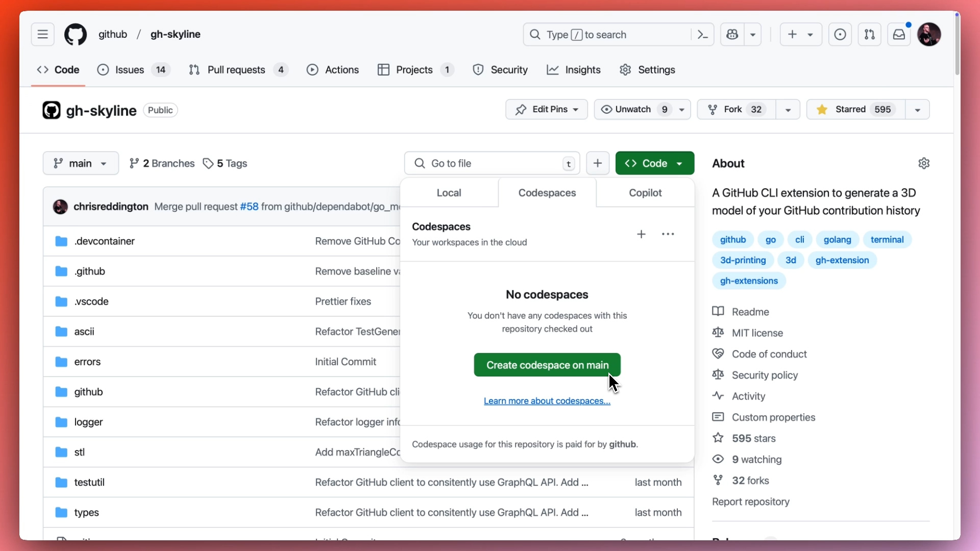Screen dimensions: 980x551
Task: Open the command palette terminal icon
Action: coord(702,34)
